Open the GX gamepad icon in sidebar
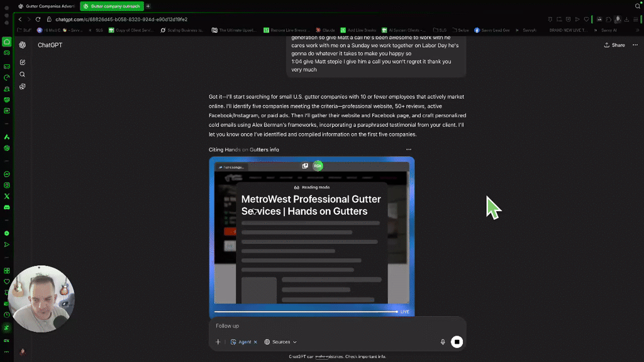 6,53
